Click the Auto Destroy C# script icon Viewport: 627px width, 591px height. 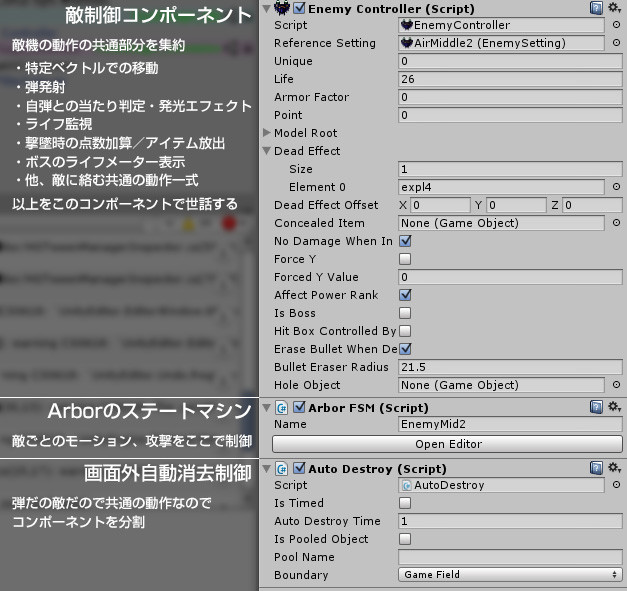point(282,469)
